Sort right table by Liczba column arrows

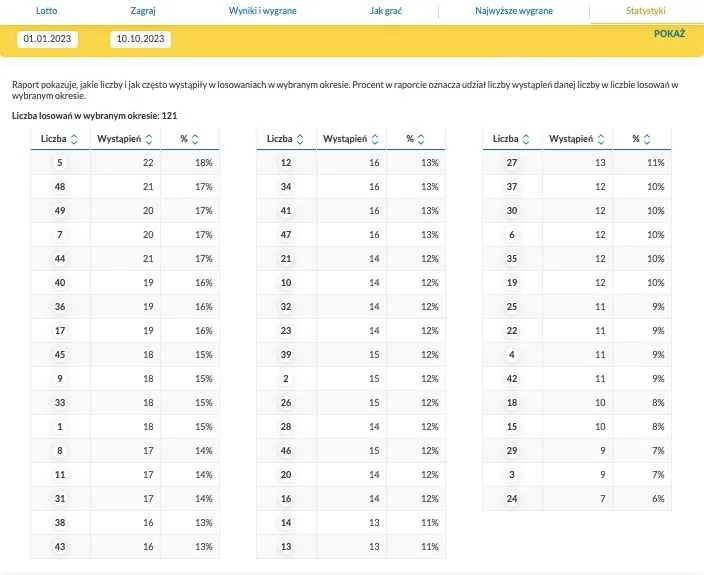point(526,139)
